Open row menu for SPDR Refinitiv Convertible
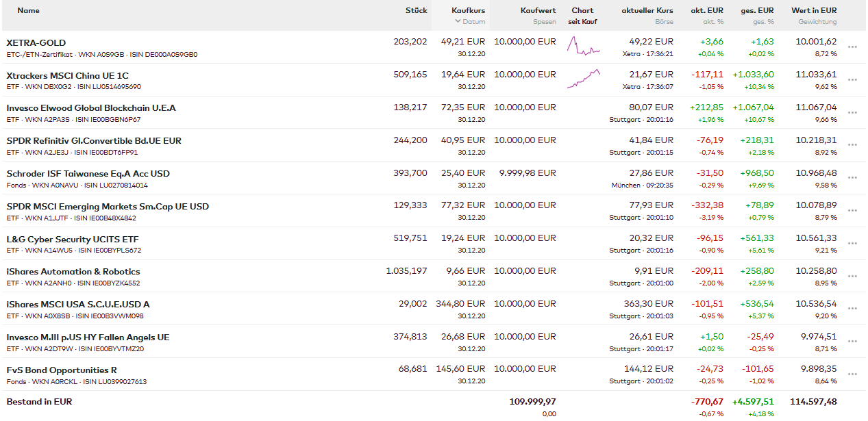This screenshot has height=421, width=868. (x=852, y=145)
